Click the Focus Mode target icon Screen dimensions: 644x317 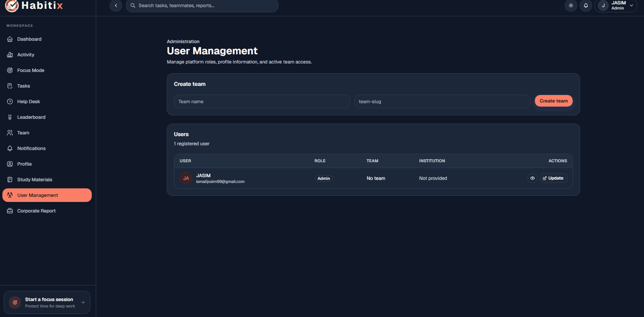[10, 70]
